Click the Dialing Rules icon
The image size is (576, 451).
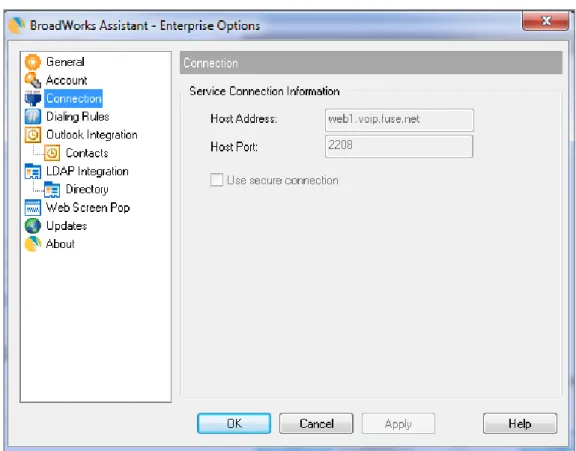[33, 117]
